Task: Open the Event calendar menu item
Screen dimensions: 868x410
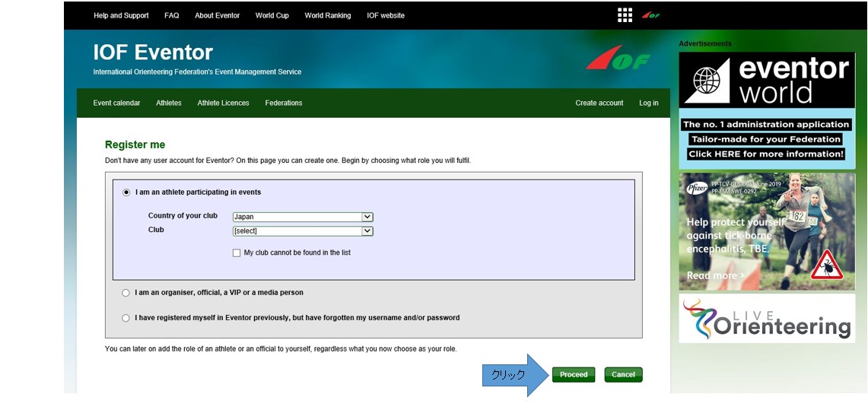Action: [x=116, y=103]
